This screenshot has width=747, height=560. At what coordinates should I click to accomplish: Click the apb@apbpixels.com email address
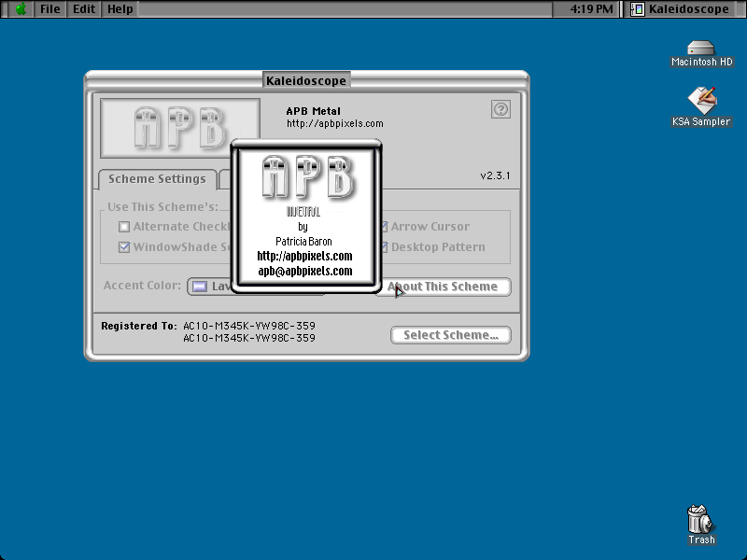tap(305, 271)
